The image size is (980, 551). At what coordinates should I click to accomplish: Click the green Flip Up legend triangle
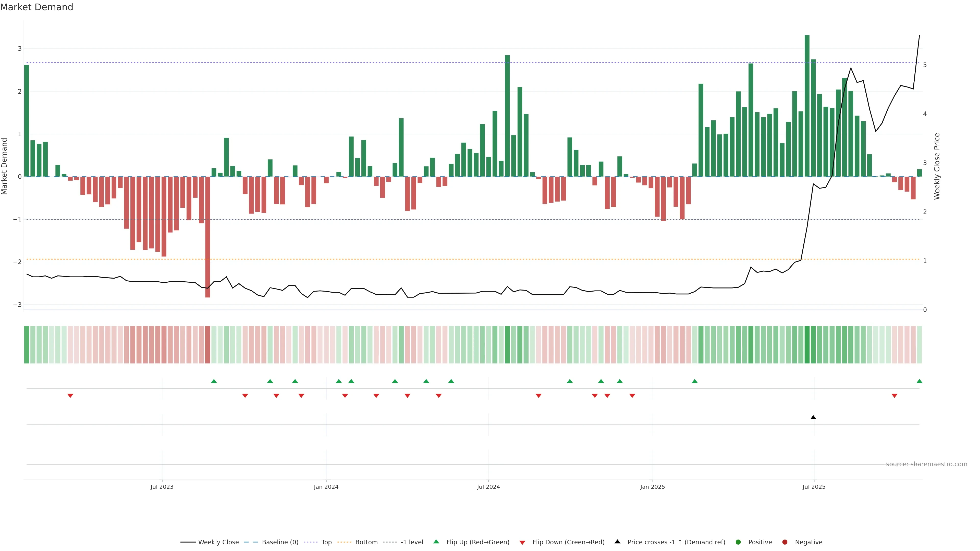(436, 542)
